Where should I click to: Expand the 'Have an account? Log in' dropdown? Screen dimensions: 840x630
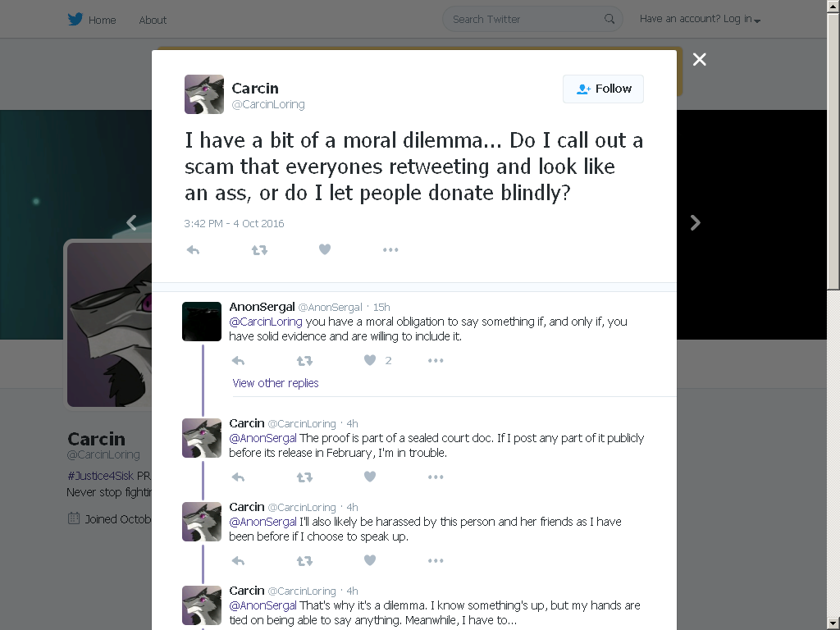[700, 19]
